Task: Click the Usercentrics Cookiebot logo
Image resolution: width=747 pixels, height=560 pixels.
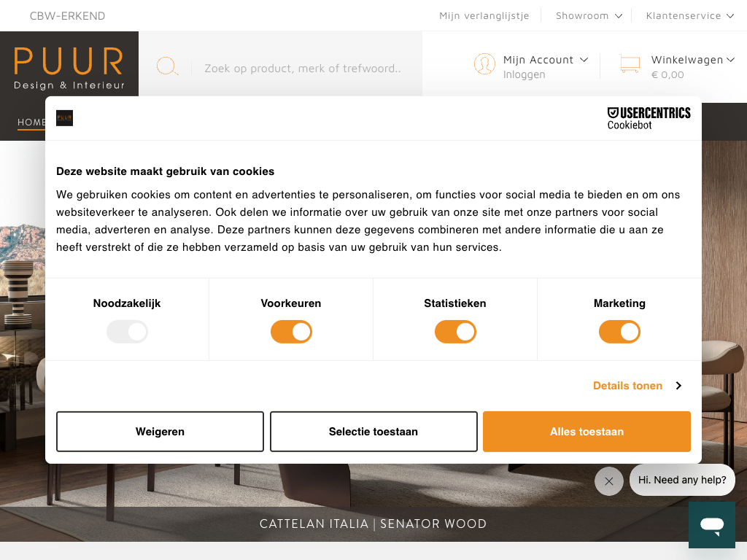Action: (649, 118)
